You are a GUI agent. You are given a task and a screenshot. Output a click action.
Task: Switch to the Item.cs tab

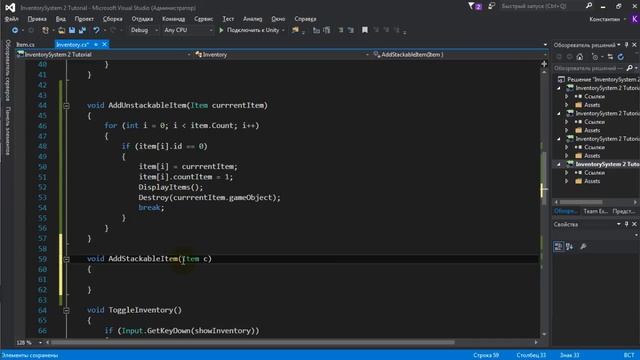tap(25, 44)
